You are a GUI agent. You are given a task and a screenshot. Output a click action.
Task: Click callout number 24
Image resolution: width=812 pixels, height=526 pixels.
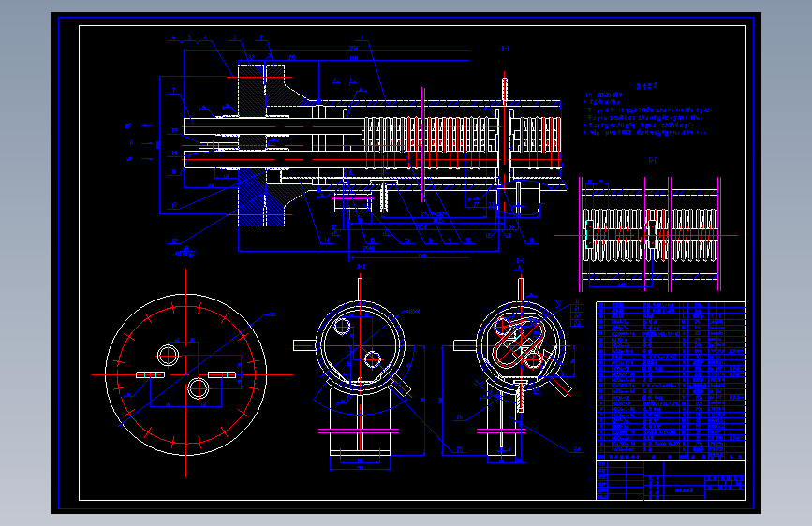coord(577,450)
